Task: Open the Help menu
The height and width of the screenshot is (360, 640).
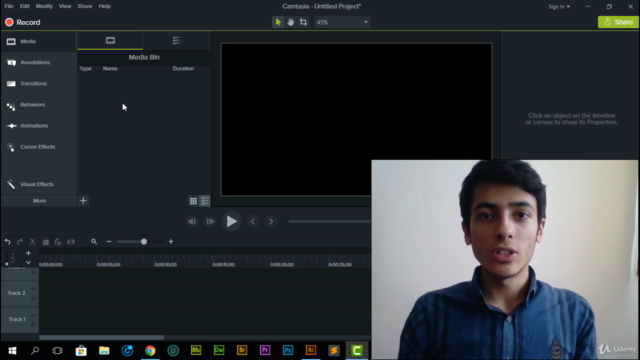Action: [x=104, y=6]
